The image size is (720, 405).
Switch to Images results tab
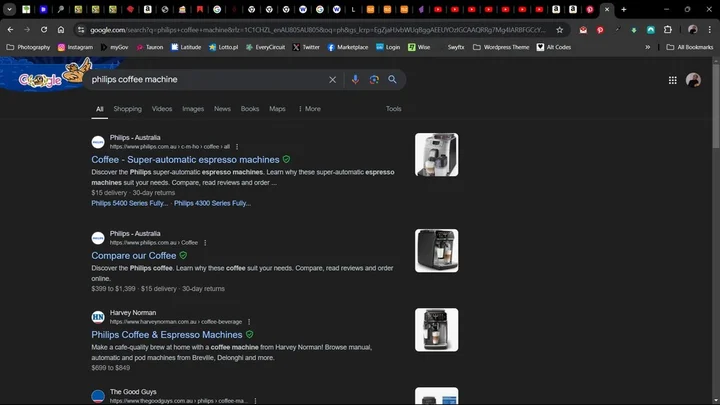(x=193, y=109)
